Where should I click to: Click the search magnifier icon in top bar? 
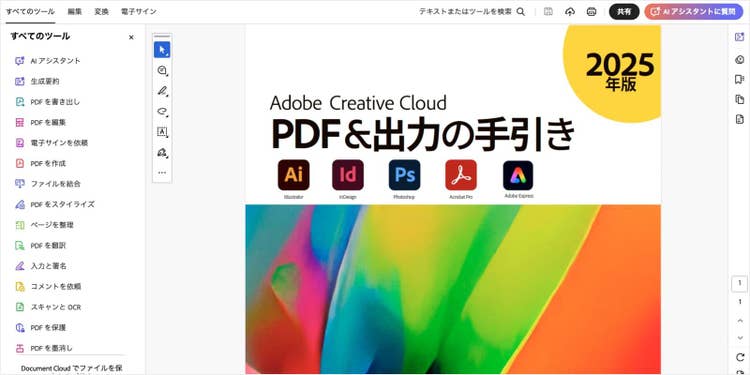[521, 11]
